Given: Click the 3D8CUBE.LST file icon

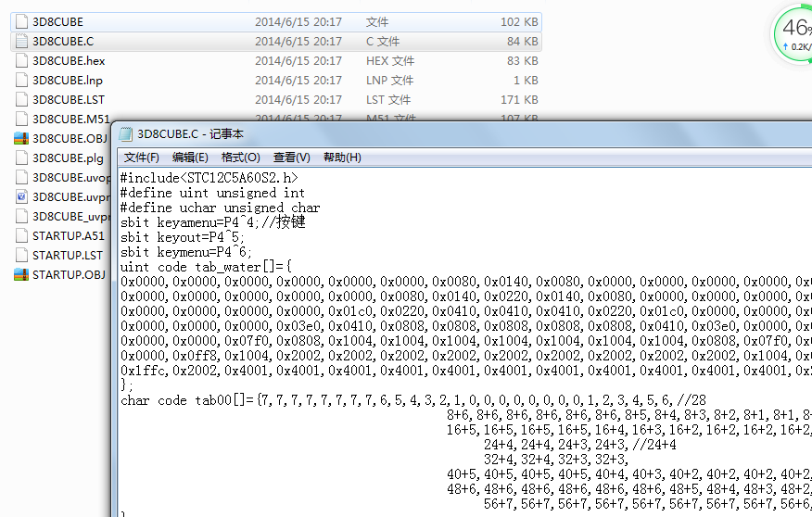Looking at the screenshot, I should (21, 99).
